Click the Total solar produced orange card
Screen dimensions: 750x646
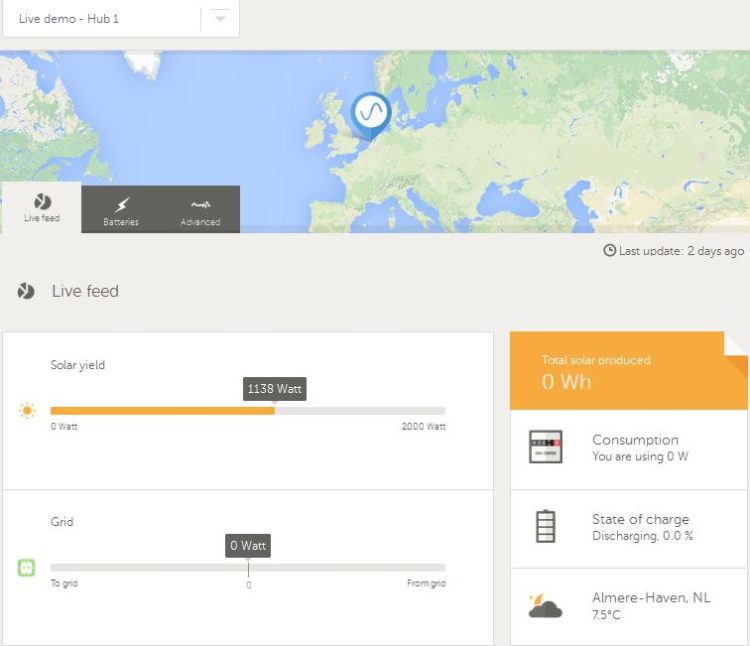(x=629, y=371)
